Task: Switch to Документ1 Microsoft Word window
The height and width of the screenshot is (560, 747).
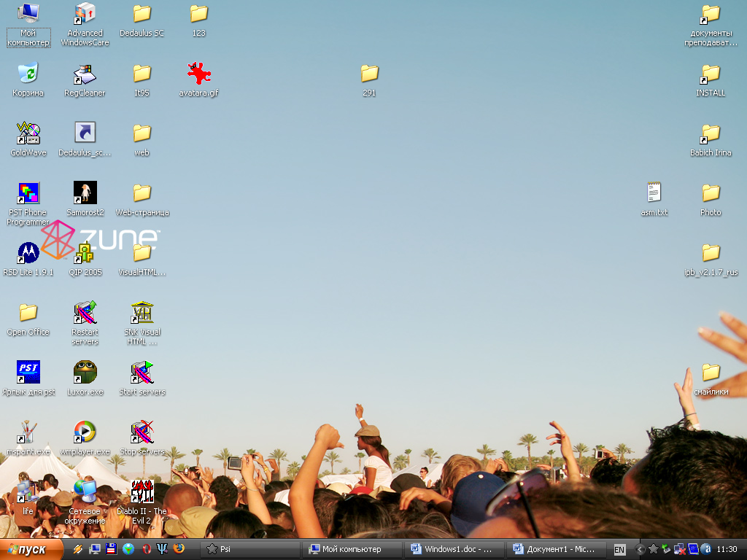Action: [x=557, y=550]
